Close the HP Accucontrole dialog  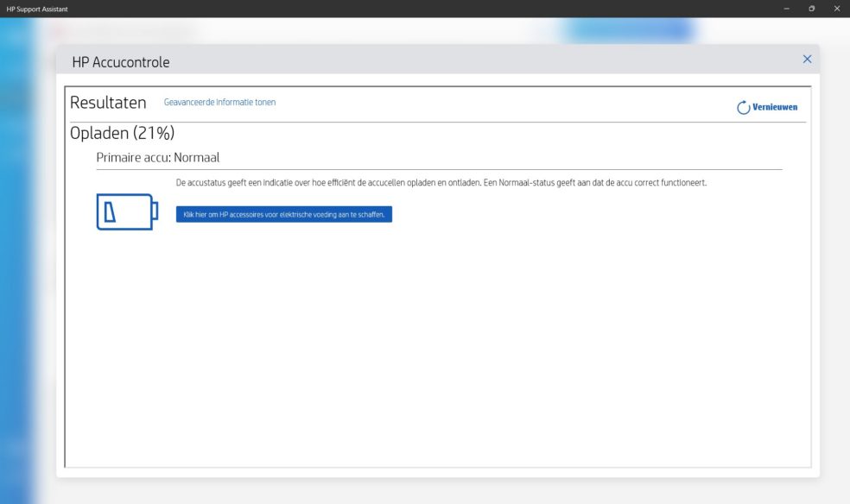[807, 59]
